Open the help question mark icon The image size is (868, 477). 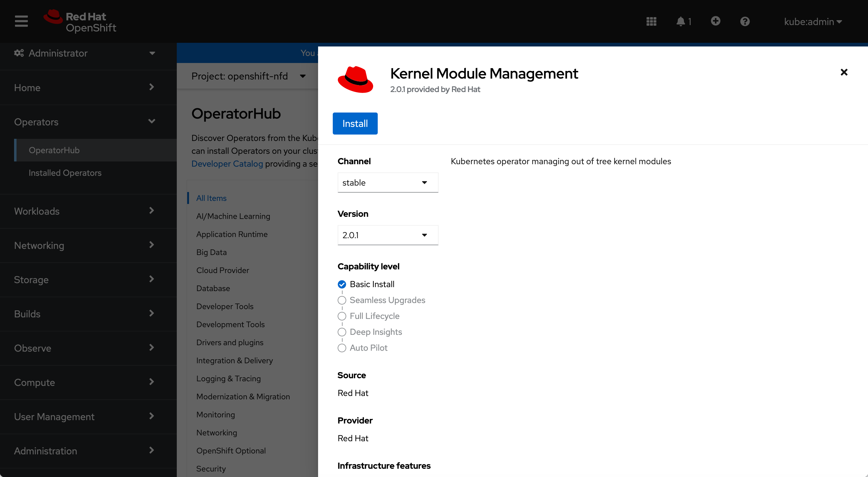(x=745, y=22)
